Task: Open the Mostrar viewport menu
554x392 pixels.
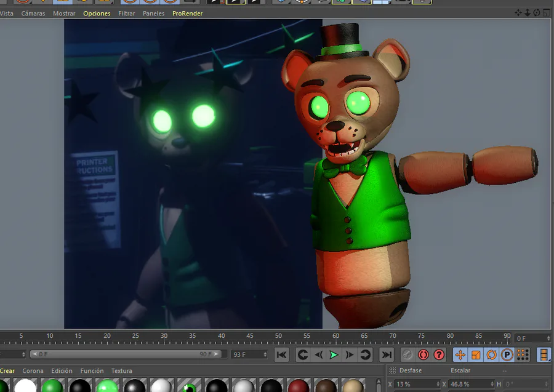Action: click(64, 14)
